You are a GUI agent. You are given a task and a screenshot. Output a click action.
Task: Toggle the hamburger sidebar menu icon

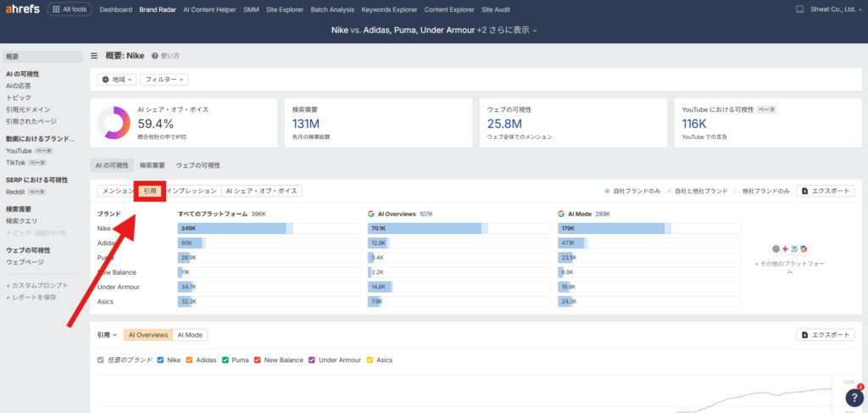[94, 56]
